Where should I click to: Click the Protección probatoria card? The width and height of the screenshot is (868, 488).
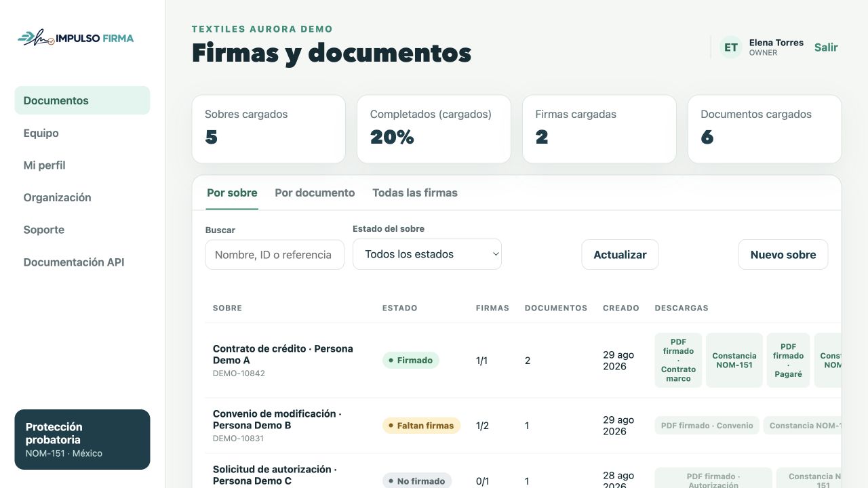point(82,439)
